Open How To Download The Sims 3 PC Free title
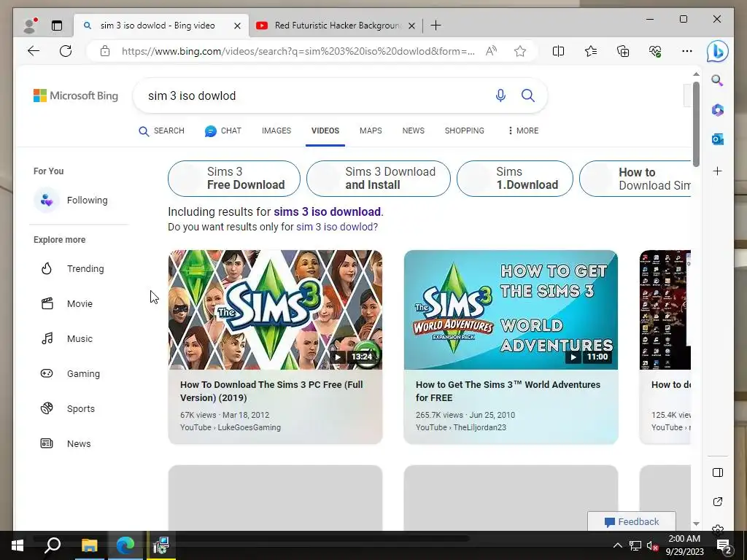 click(271, 391)
